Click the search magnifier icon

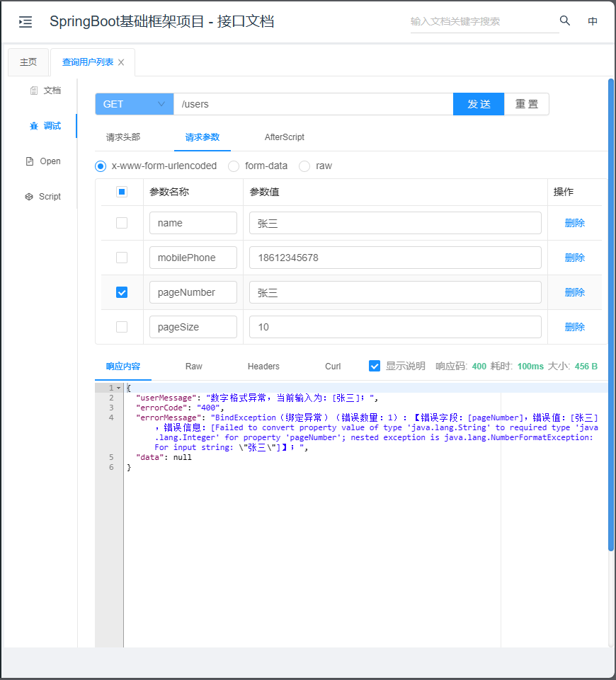coord(564,21)
